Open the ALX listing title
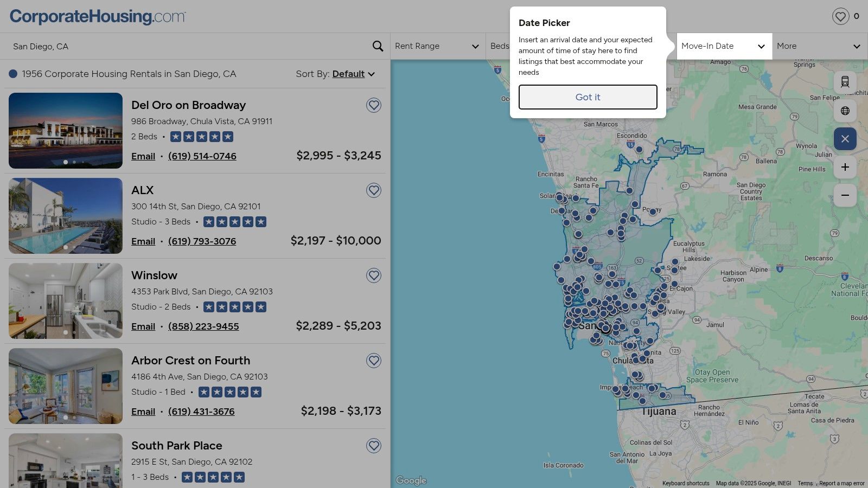The height and width of the screenshot is (488, 868). [x=142, y=190]
